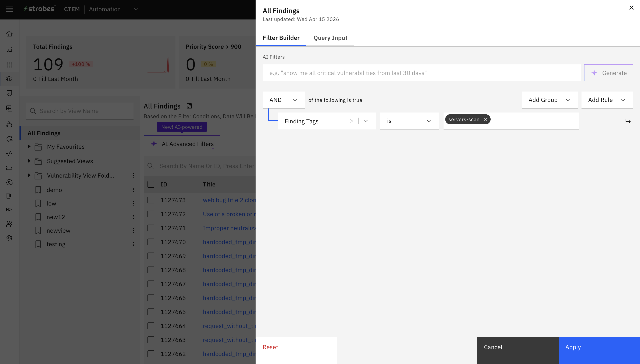
Task: Switch to the Query Input tab
Action: 330,38
